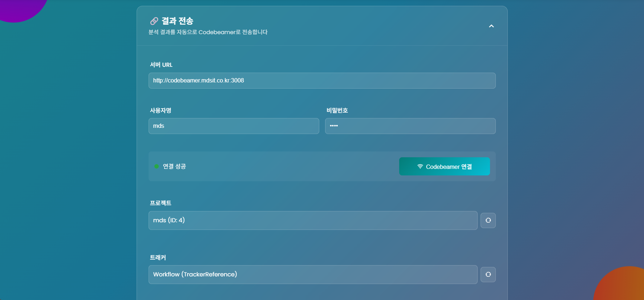Image resolution: width=644 pixels, height=300 pixels.
Task: Click the 사용자명 field containing mds
Action: [x=234, y=126]
